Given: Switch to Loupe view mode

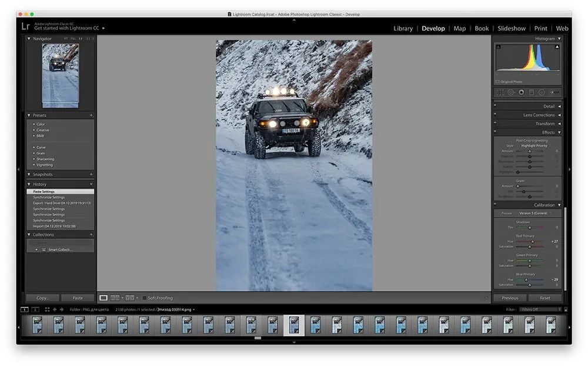Looking at the screenshot, I should point(103,298).
